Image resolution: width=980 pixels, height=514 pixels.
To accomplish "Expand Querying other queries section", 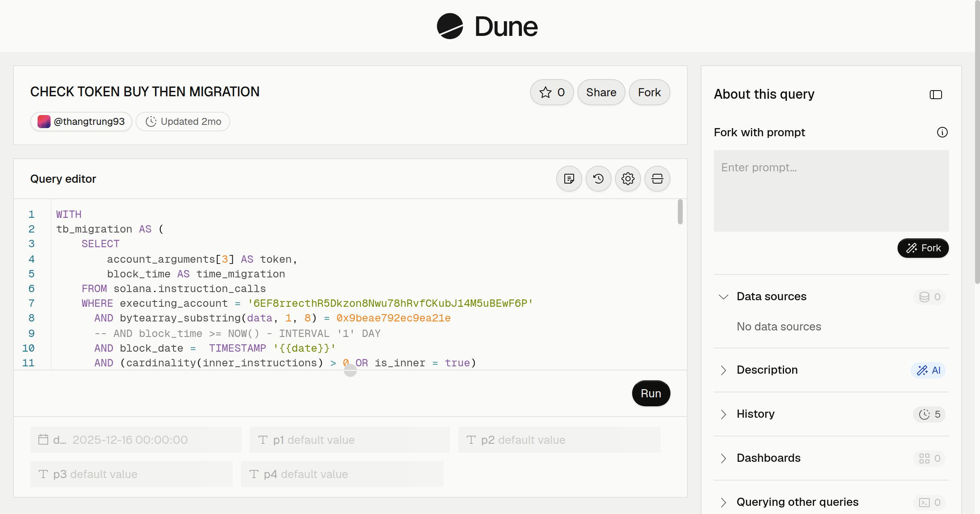I will coord(723,502).
